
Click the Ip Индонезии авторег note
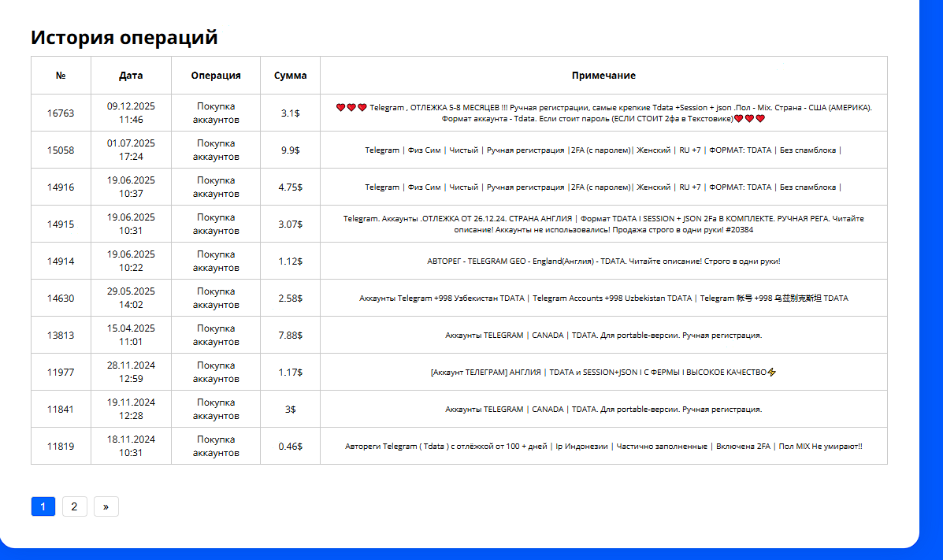click(603, 447)
